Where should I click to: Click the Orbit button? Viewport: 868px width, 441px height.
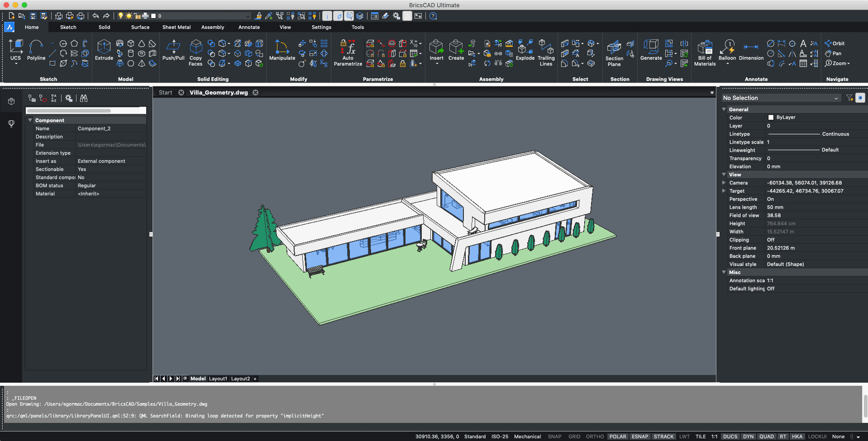point(835,43)
